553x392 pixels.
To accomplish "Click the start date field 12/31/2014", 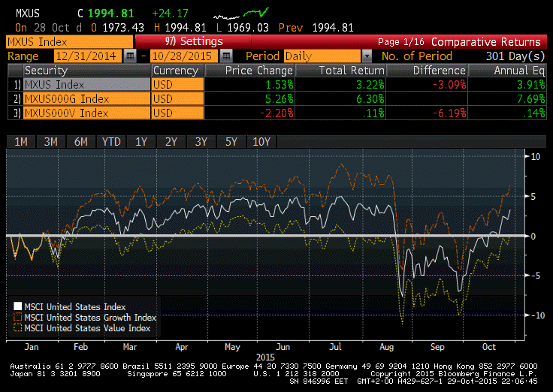I will click(x=87, y=56).
